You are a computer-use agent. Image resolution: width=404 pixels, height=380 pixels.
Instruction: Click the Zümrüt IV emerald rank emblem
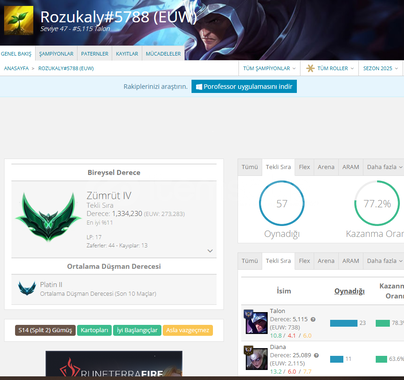tap(49, 217)
